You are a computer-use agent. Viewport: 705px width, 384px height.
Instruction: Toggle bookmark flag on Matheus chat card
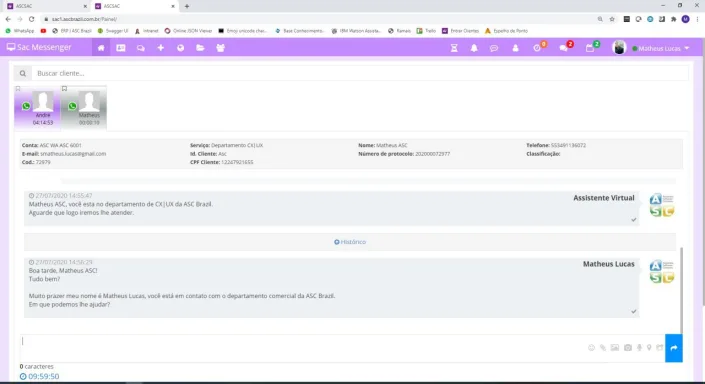point(64,89)
